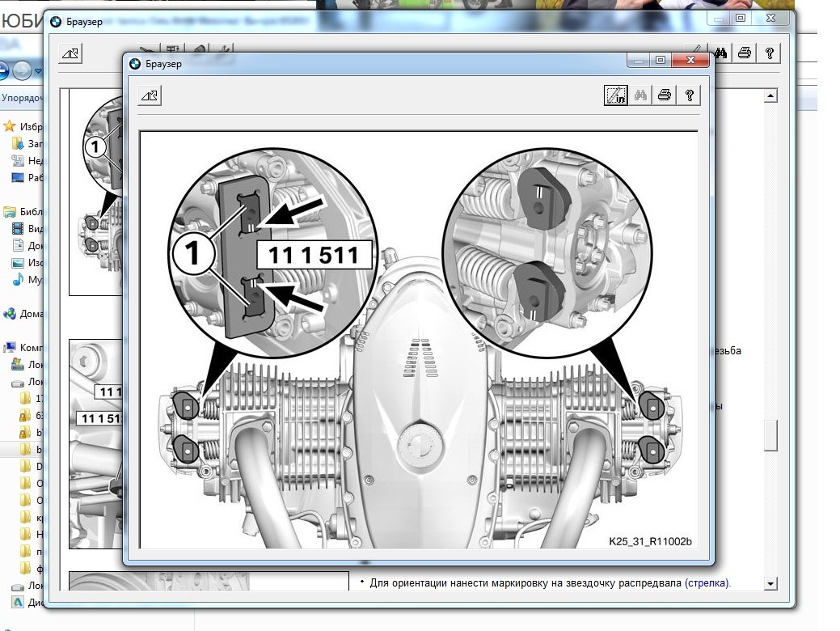Open the (стрелка) hyperlink in text
Viewport: 840px width, 631px height.
pyautogui.click(x=707, y=582)
